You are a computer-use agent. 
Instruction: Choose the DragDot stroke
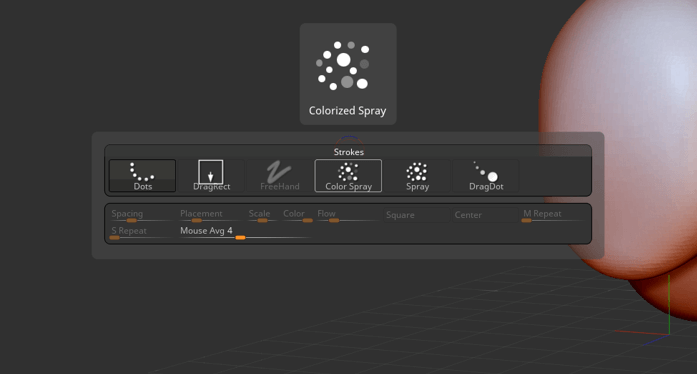[x=486, y=176]
